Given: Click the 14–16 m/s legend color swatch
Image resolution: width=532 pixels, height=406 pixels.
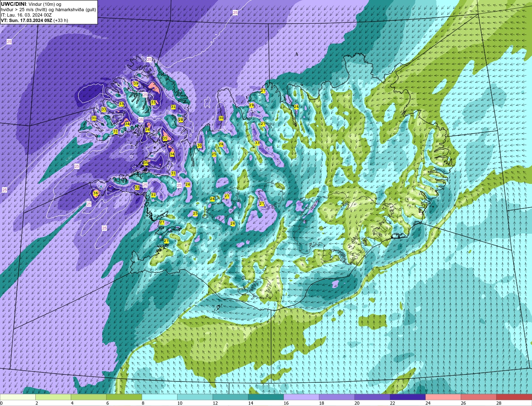Looking at the screenshot, I should point(266,397).
